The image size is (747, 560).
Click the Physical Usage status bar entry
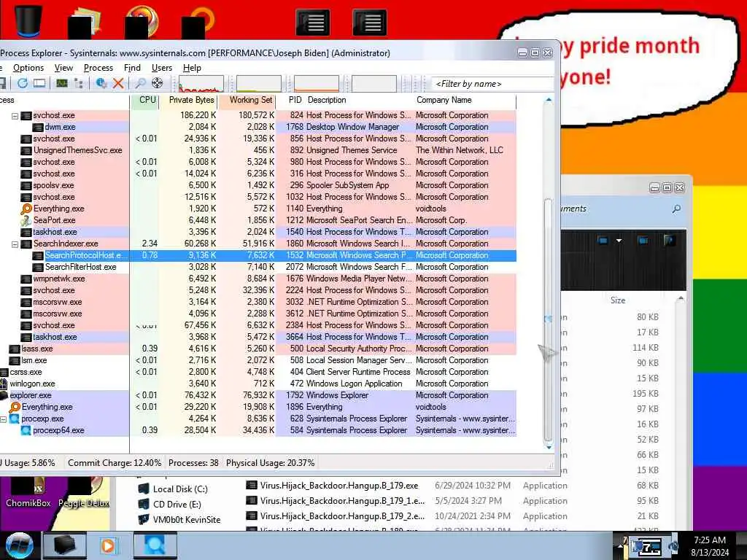click(x=270, y=463)
